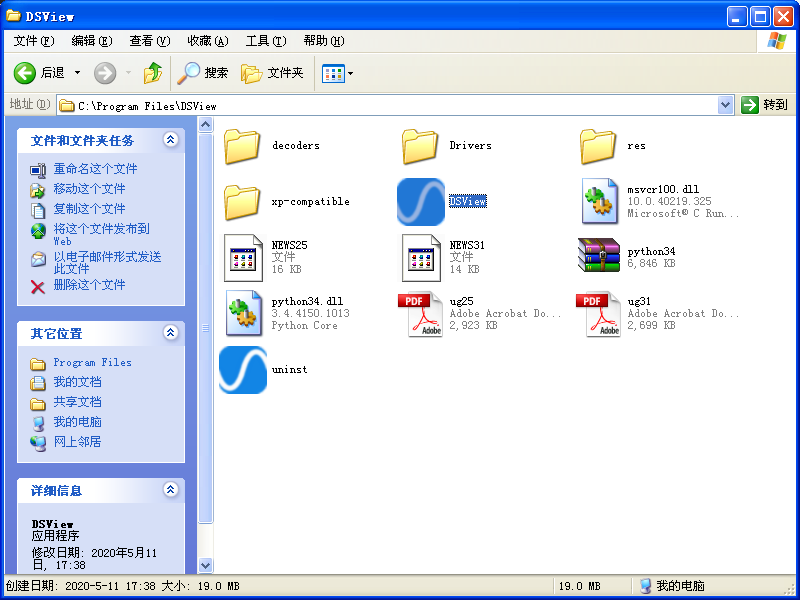
Task: Select the res folder icon
Action: [598, 146]
